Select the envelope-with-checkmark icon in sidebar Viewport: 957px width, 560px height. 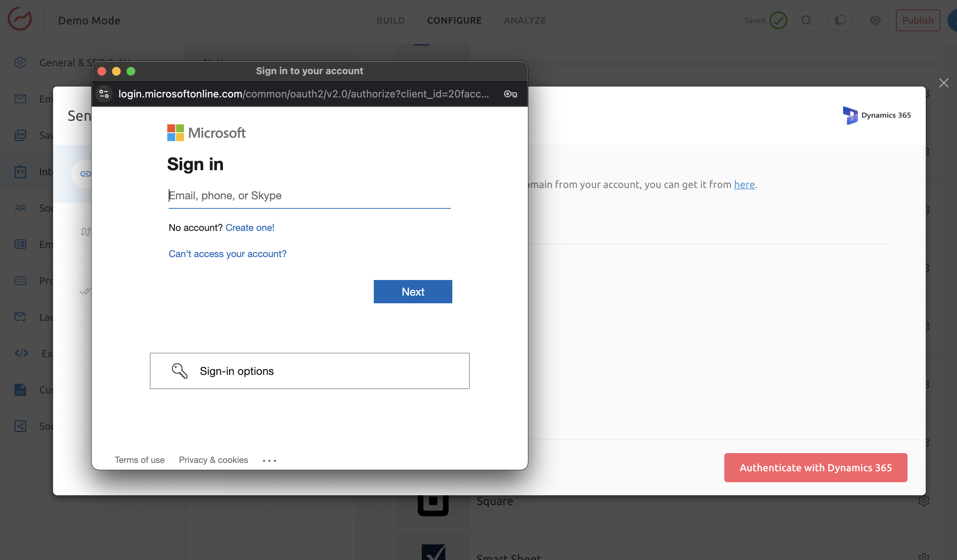(x=20, y=317)
